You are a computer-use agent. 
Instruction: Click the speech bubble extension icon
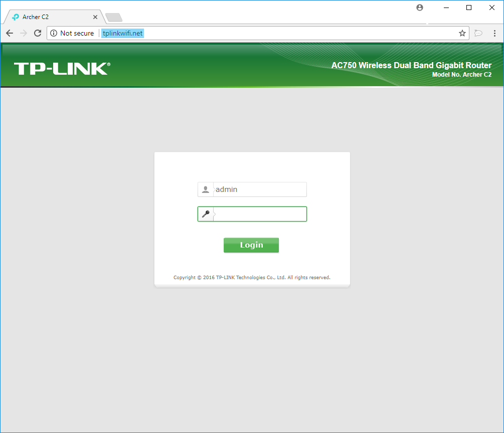pyautogui.click(x=478, y=33)
